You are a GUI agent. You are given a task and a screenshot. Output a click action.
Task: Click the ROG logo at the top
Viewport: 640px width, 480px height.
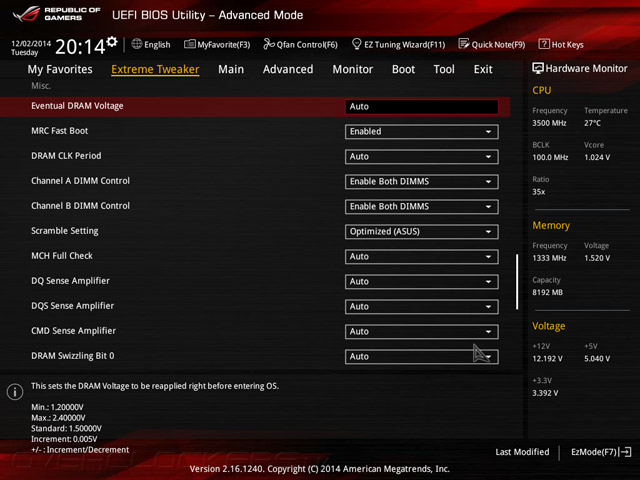[27, 14]
